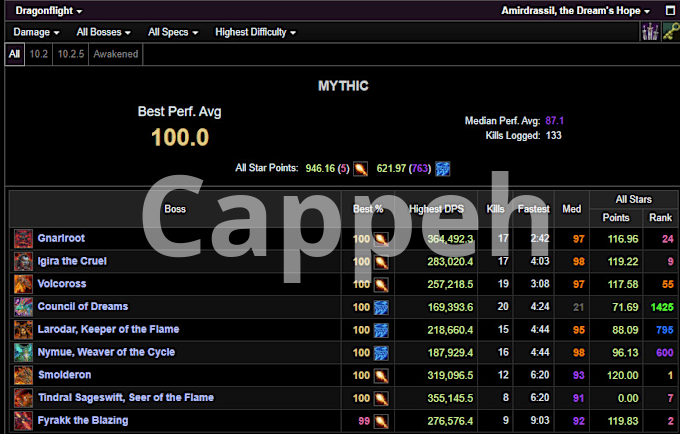Click the Gnarlroot boss portrait icon
The height and width of the screenshot is (434, 680).
(23, 238)
